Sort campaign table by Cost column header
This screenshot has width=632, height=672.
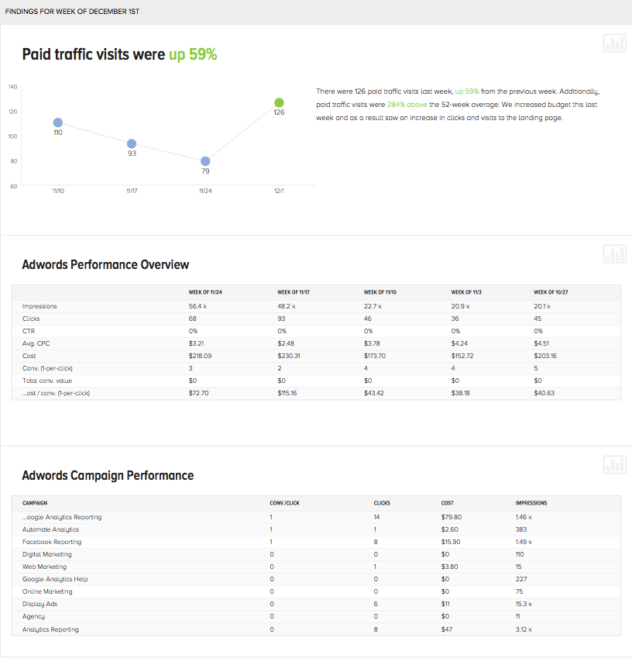click(448, 502)
